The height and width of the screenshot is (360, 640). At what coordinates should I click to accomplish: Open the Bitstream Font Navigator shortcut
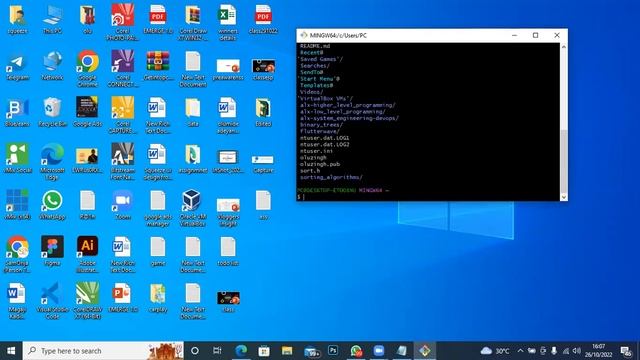(x=122, y=162)
